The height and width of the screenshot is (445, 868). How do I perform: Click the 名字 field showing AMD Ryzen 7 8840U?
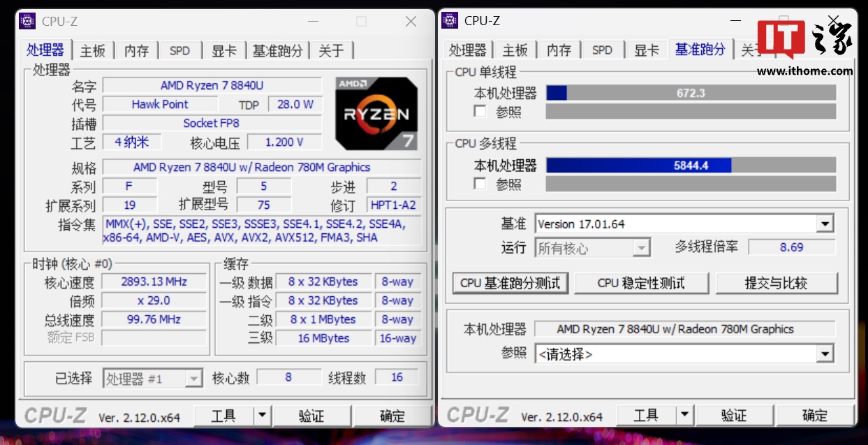[212, 85]
